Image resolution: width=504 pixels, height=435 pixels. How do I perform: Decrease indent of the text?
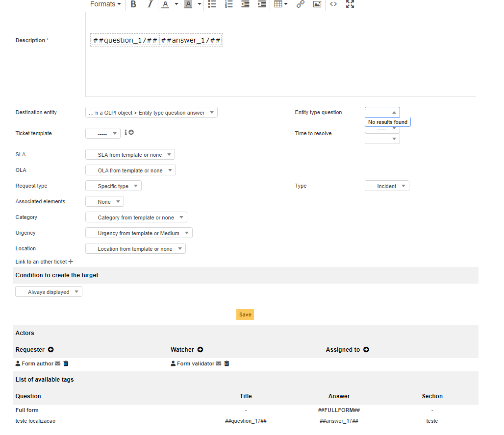click(x=245, y=4)
